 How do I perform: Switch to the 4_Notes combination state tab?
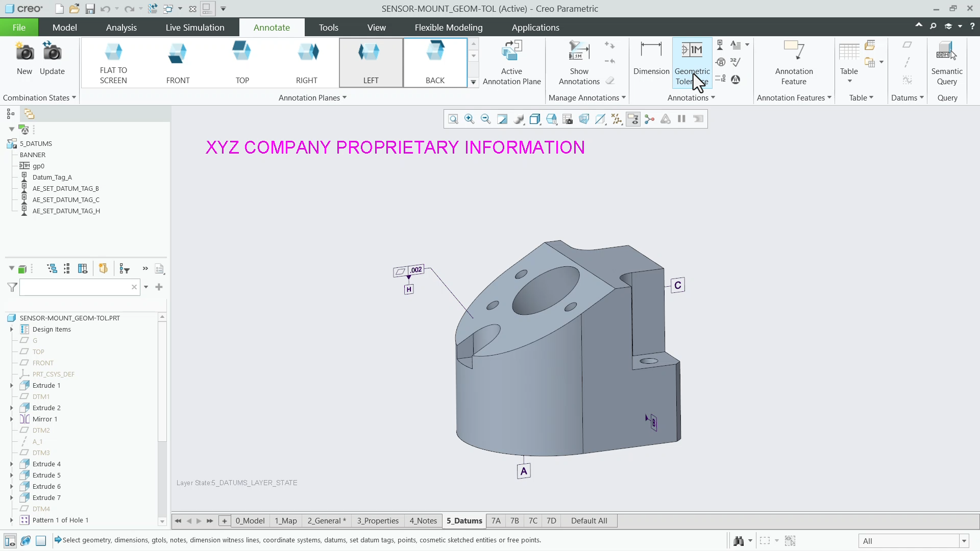point(423,520)
